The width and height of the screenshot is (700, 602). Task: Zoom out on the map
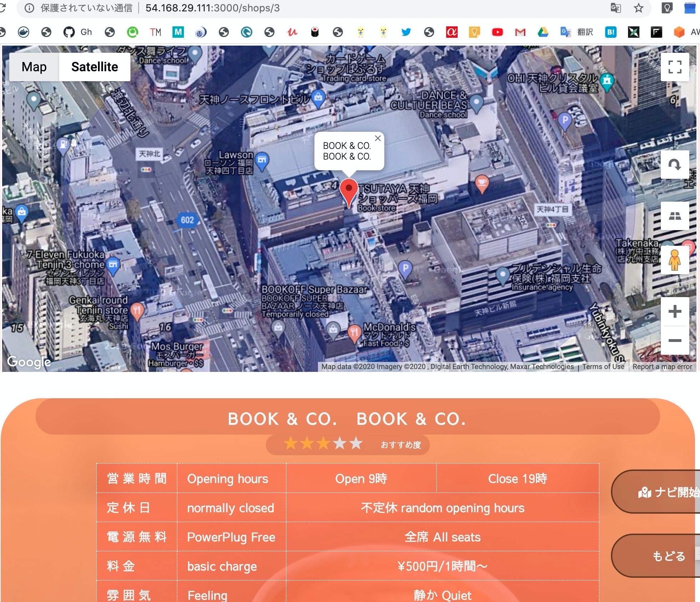point(674,341)
